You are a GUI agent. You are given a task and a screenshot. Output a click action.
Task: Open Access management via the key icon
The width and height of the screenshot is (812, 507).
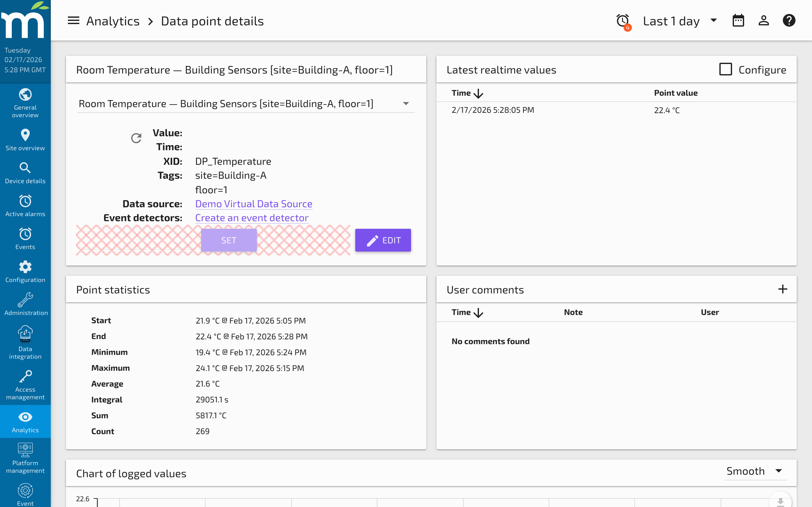[x=25, y=377]
